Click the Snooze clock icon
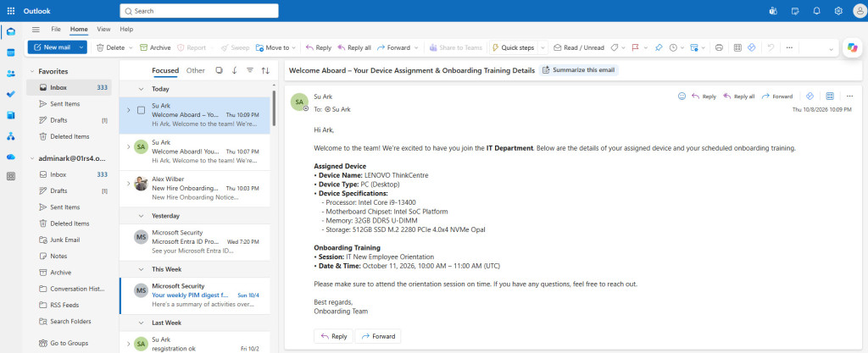Image resolution: width=868 pixels, height=353 pixels. (x=673, y=47)
